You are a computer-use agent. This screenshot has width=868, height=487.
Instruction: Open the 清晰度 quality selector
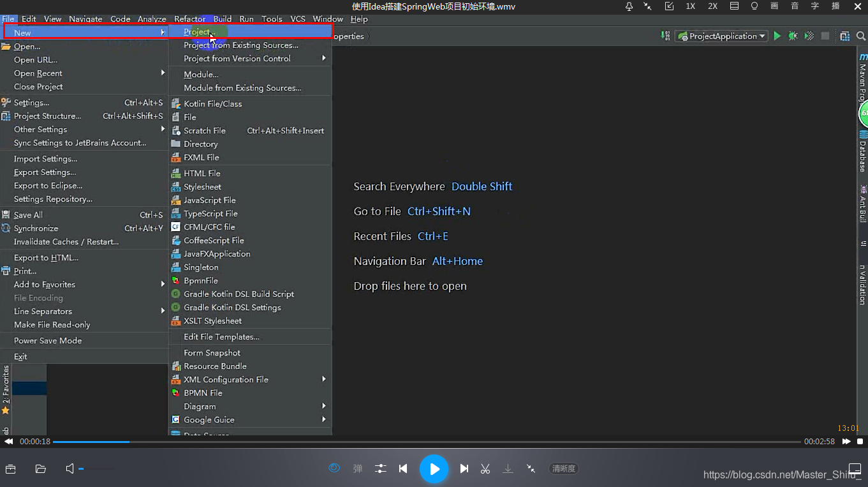564,468
